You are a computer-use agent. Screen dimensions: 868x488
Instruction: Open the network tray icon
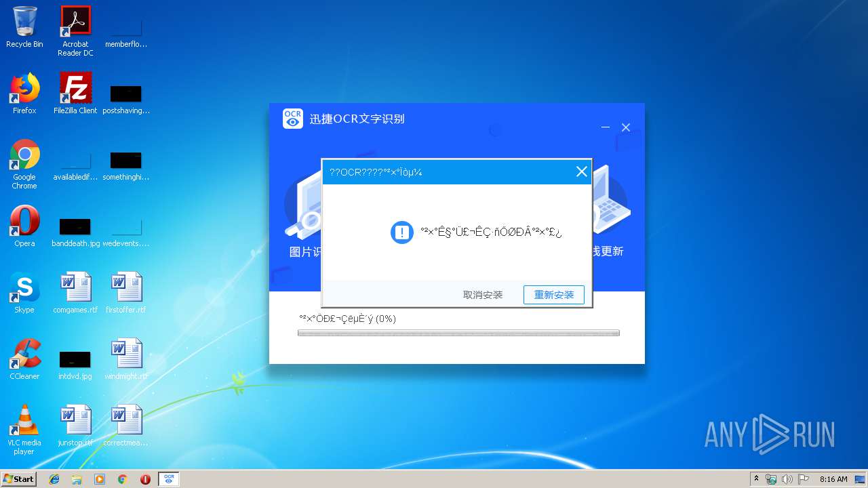coord(771,479)
